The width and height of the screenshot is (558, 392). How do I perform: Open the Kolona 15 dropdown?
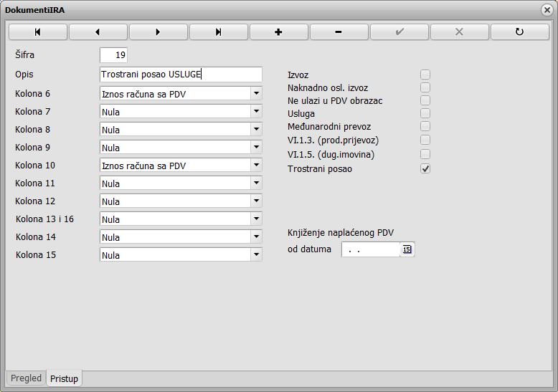pos(256,254)
